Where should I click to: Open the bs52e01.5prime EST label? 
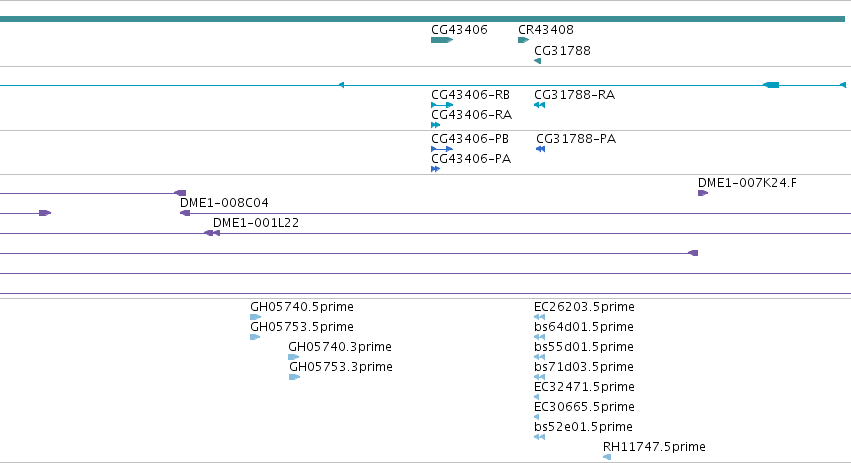tap(583, 427)
